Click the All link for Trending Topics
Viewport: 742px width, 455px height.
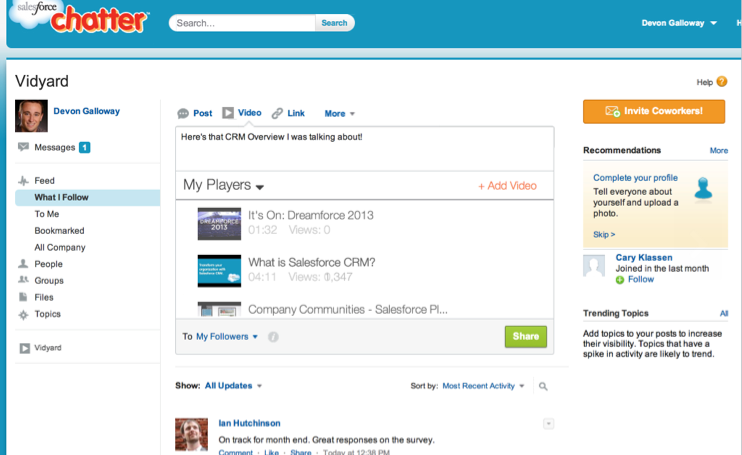point(724,314)
